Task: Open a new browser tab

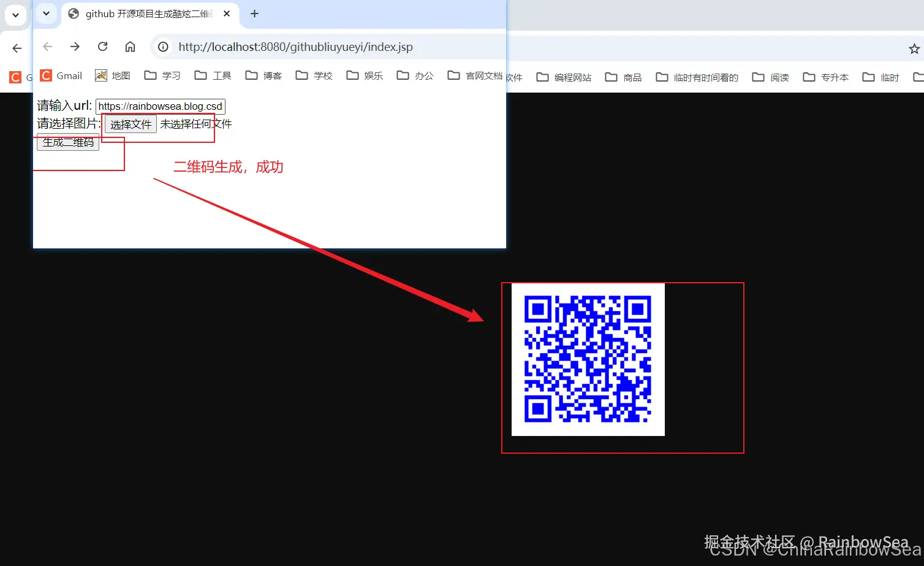Action: tap(255, 13)
